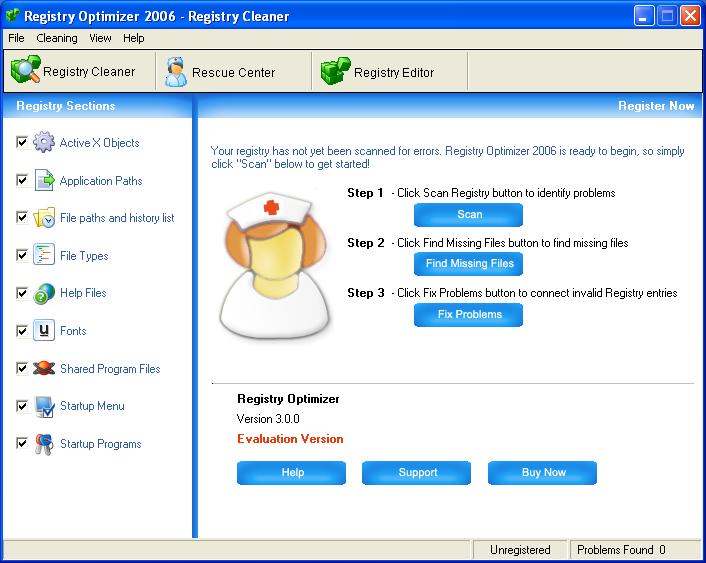Click the Active X Objects gear icon
706x563 pixels.
44,143
